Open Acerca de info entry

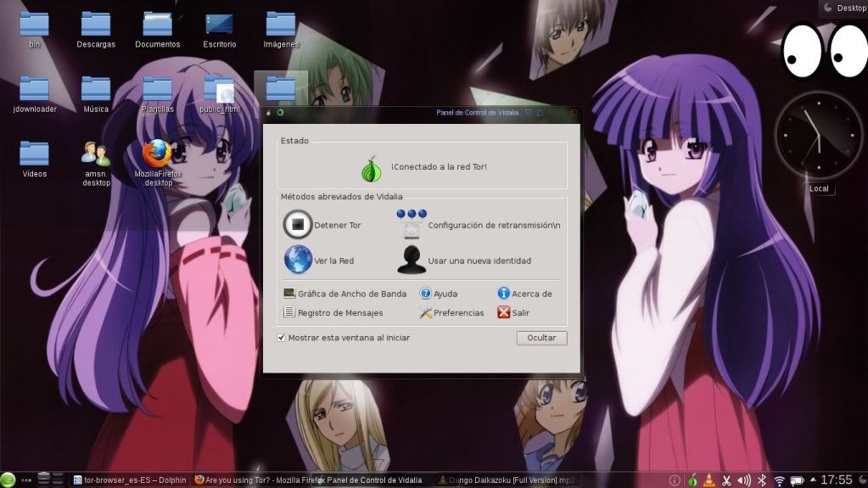pyautogui.click(x=524, y=294)
